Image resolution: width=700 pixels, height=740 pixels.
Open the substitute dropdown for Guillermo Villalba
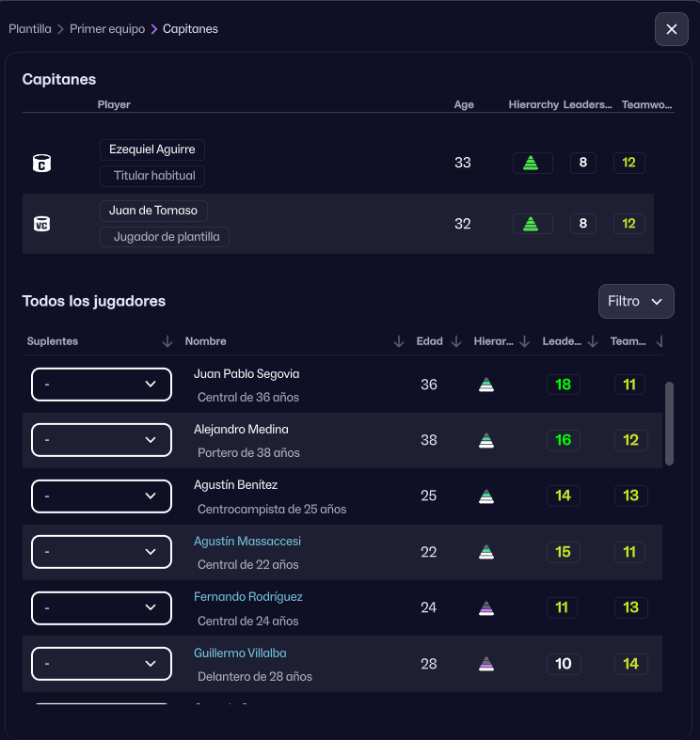pyautogui.click(x=102, y=664)
